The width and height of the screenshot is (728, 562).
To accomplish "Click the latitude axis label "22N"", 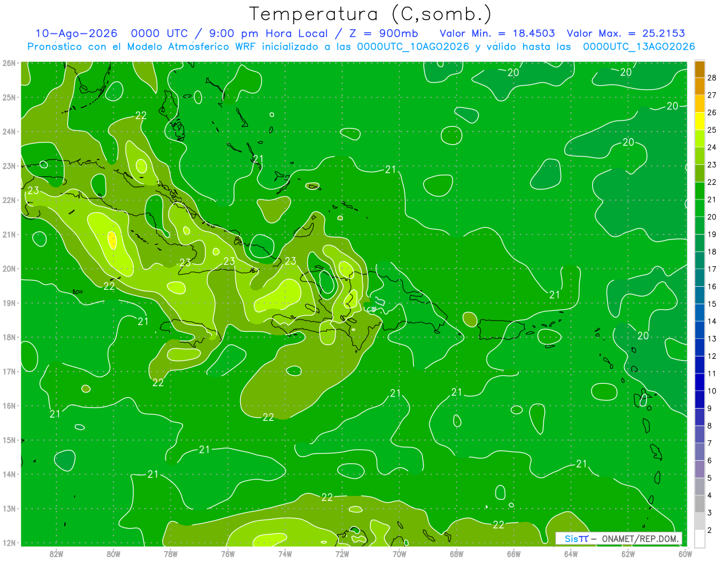I will click(9, 200).
